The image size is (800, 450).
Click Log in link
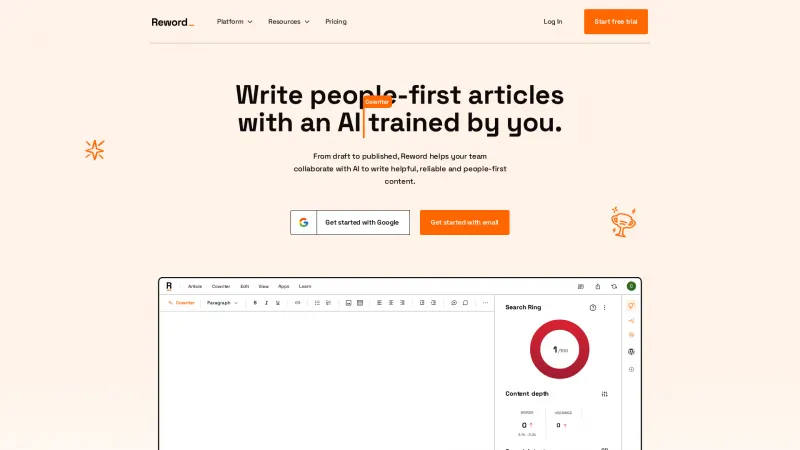click(x=553, y=21)
